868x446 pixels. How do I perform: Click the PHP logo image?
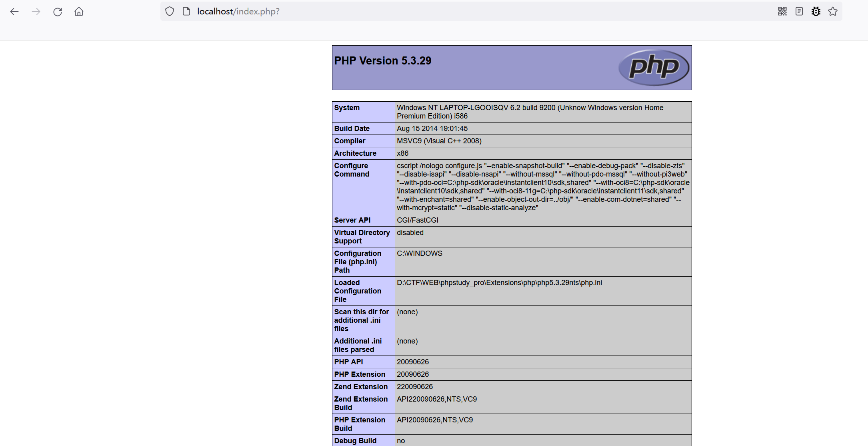[x=654, y=67]
